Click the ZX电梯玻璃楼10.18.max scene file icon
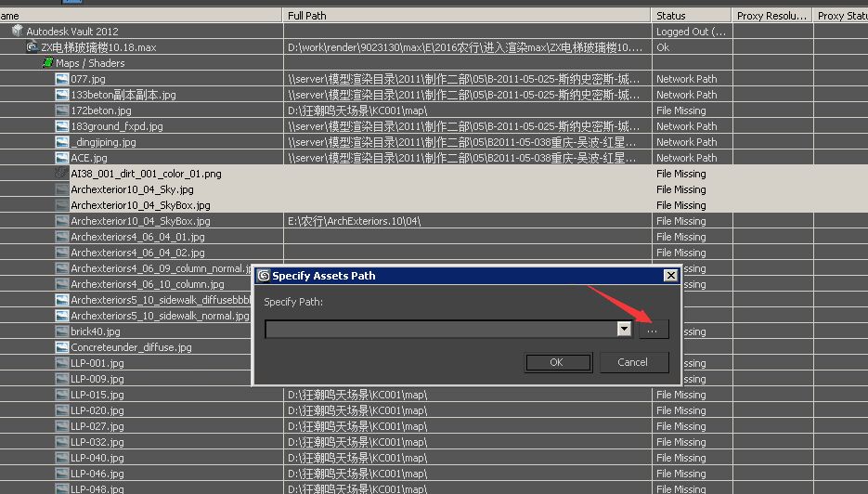The image size is (868, 494). 32,47
